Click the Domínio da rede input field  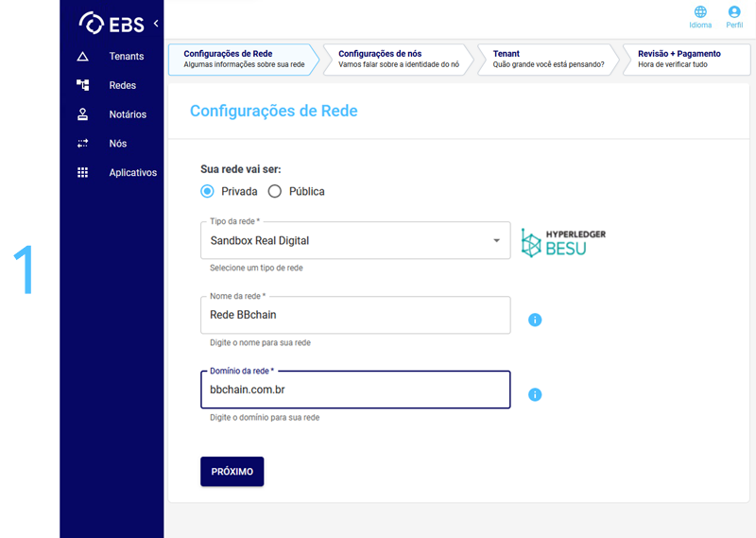pos(354,390)
